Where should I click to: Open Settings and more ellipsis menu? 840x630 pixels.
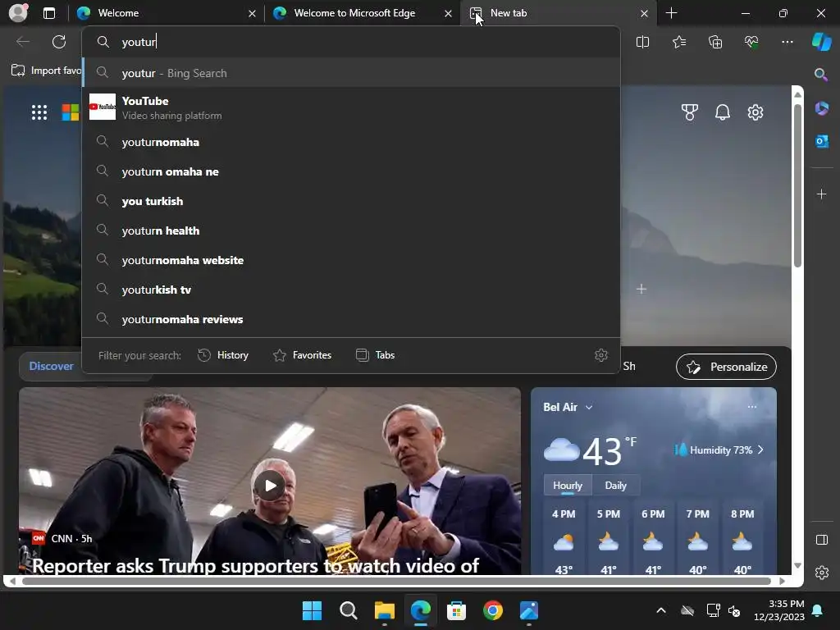click(x=787, y=42)
